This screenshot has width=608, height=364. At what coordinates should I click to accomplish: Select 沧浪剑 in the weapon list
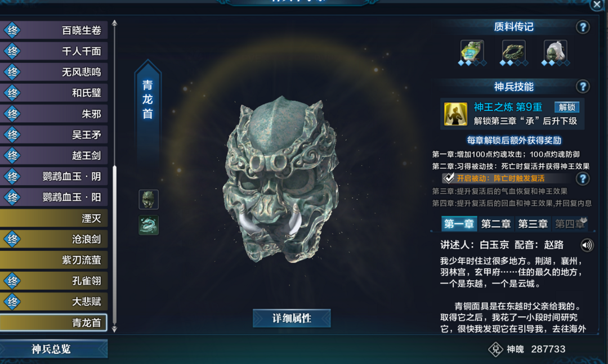53,239
